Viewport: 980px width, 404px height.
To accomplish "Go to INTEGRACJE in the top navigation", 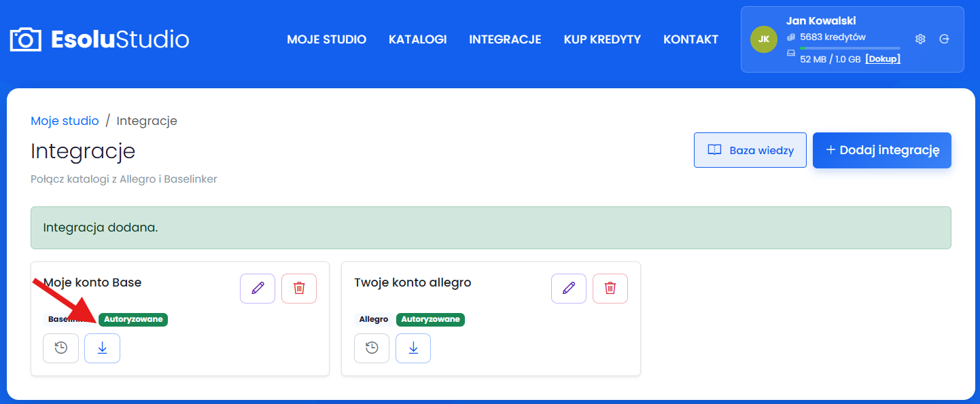I will (x=505, y=39).
